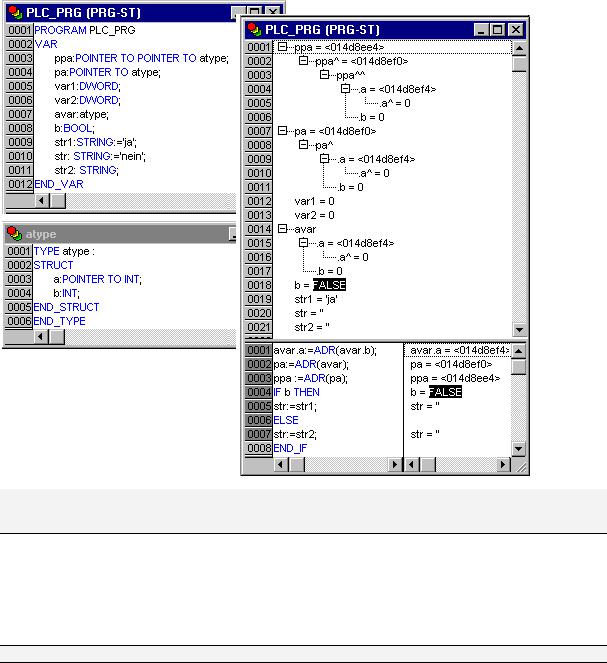Click monitored value ppa = <014d8ee4> beside code

pos(455,378)
